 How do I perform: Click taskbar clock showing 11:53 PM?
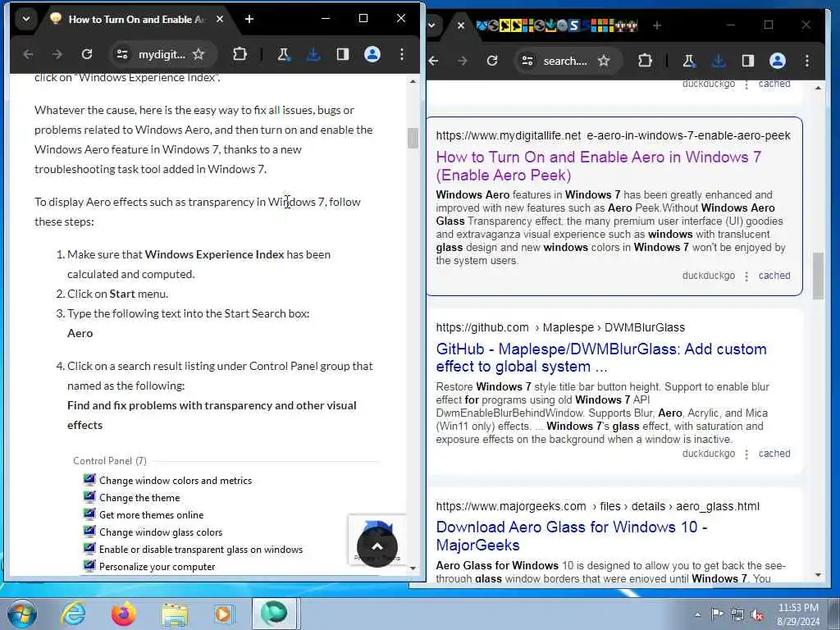tap(798, 614)
